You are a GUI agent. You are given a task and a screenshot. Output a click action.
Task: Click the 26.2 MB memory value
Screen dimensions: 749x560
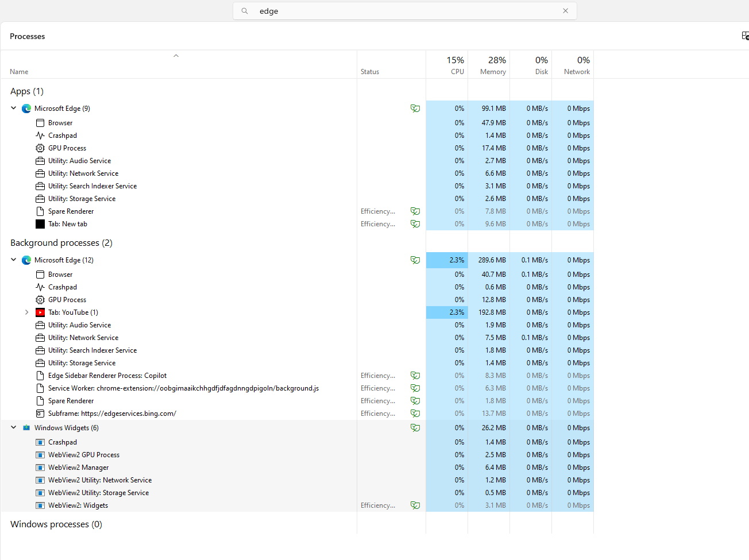coord(494,428)
